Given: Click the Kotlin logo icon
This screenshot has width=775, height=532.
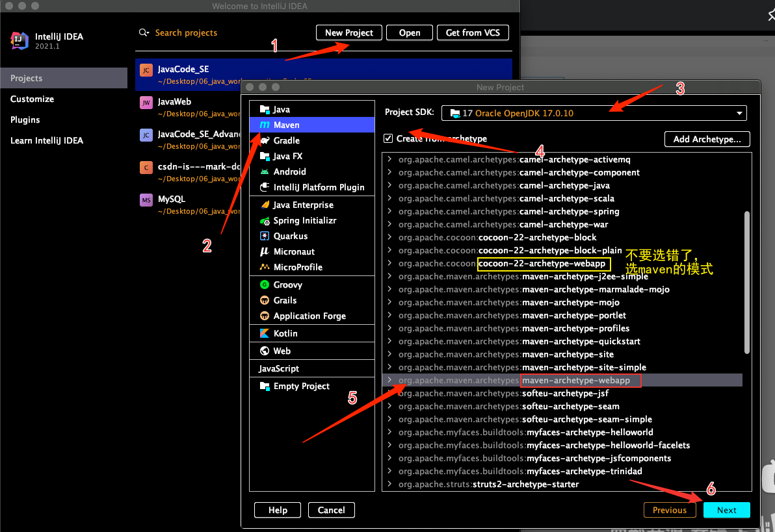Looking at the screenshot, I should [x=265, y=333].
